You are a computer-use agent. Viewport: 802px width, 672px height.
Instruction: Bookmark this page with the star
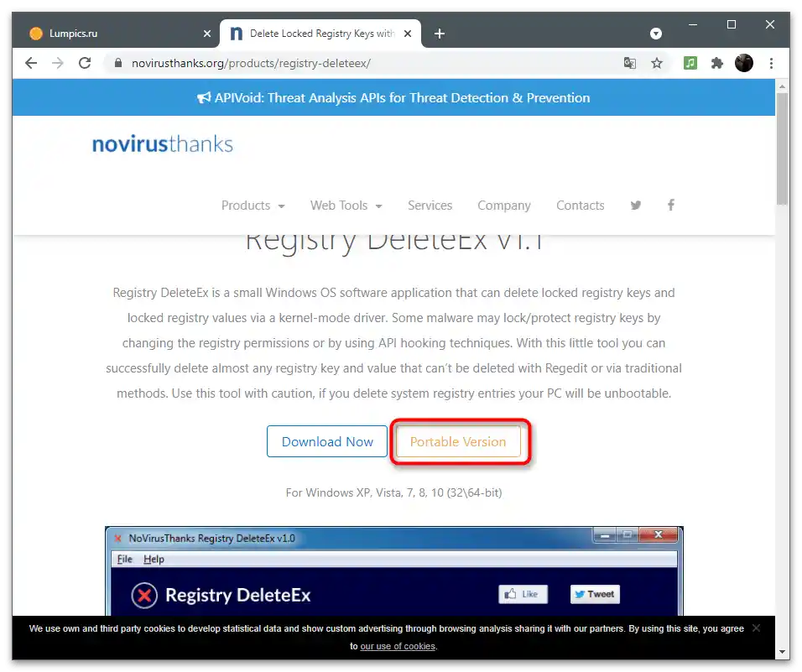point(657,63)
